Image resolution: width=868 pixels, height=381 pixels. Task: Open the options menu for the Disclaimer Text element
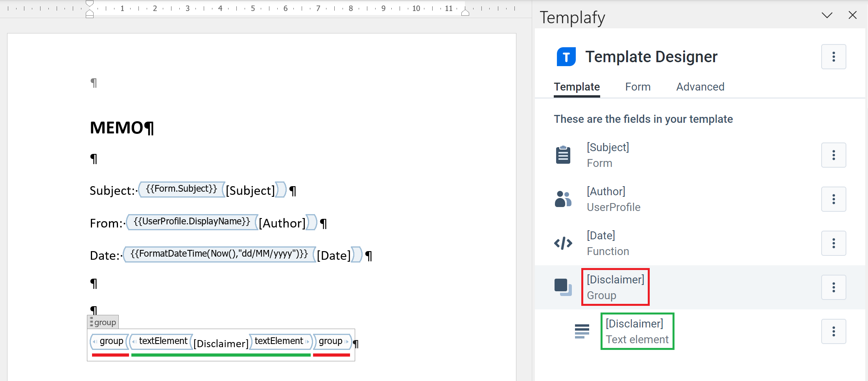click(x=834, y=331)
